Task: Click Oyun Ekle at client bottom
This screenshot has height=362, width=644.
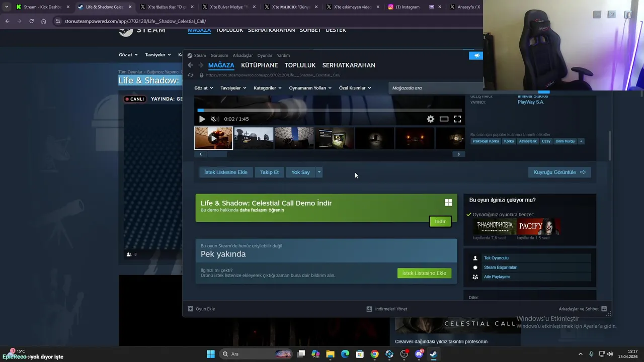Action: [x=202, y=309]
